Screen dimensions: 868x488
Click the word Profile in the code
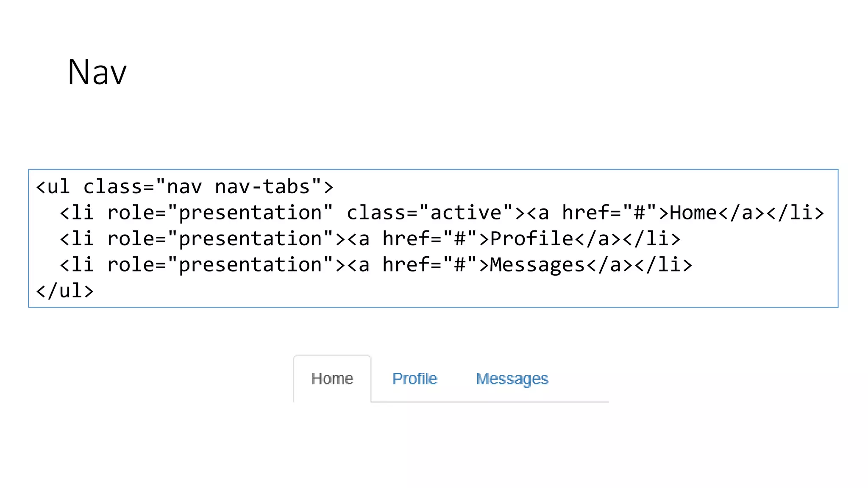(532, 239)
